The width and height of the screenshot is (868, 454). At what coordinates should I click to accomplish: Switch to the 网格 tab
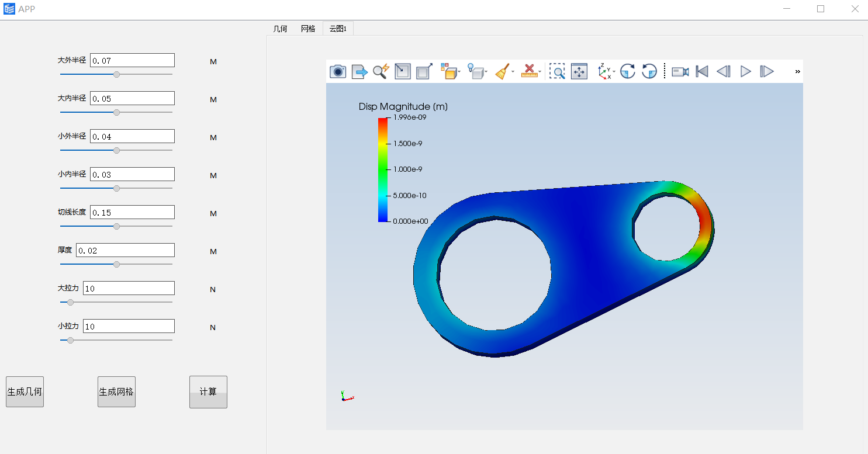[x=308, y=29]
